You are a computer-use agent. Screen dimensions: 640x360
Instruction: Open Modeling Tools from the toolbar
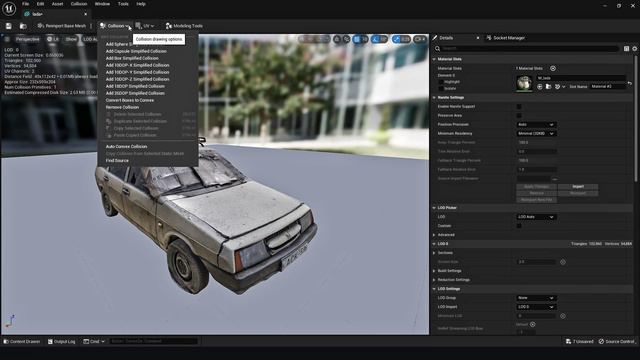tap(184, 26)
